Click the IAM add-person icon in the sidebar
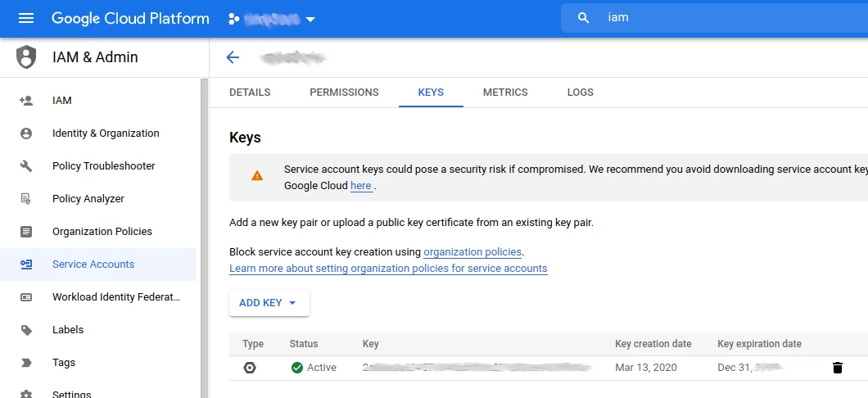This screenshot has width=868, height=398. tap(26, 101)
